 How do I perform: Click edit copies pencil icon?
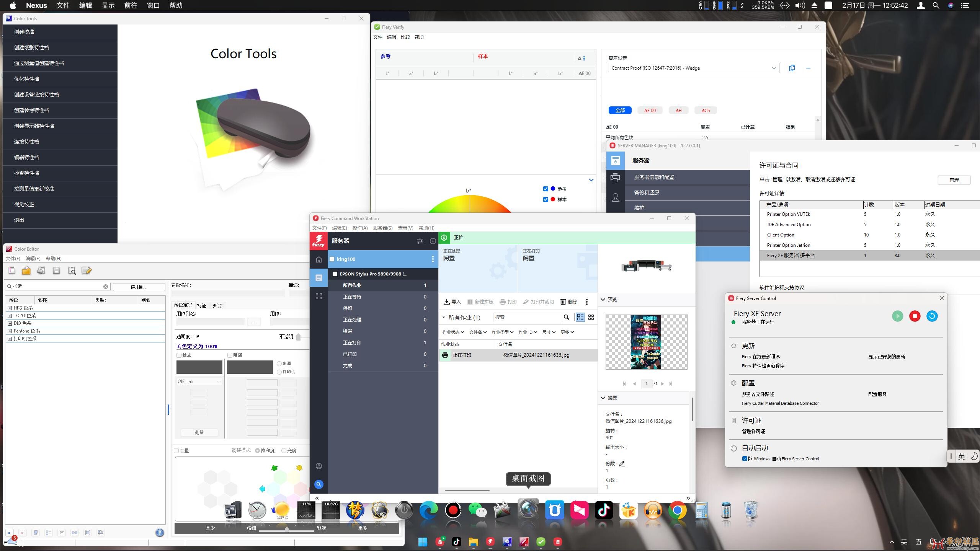coord(622,464)
